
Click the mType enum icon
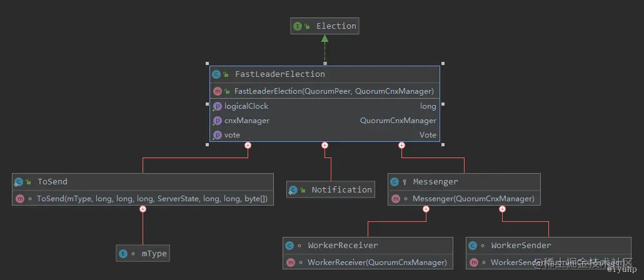tap(123, 254)
